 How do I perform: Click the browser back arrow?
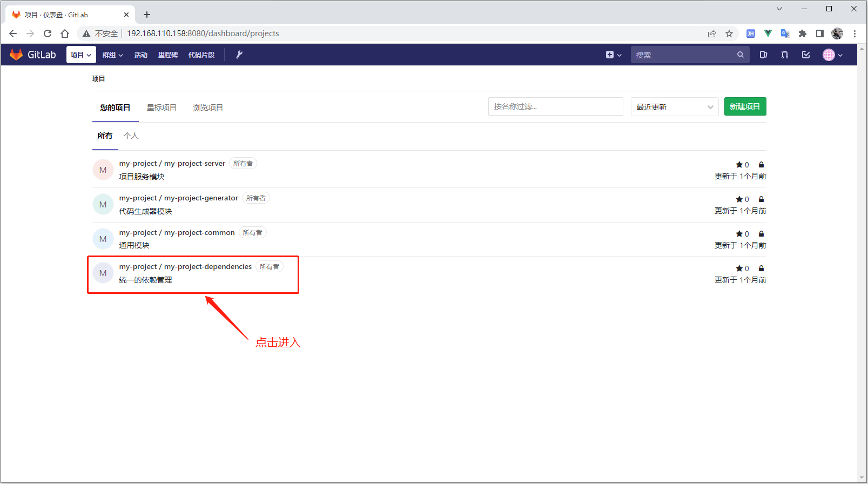click(x=13, y=33)
